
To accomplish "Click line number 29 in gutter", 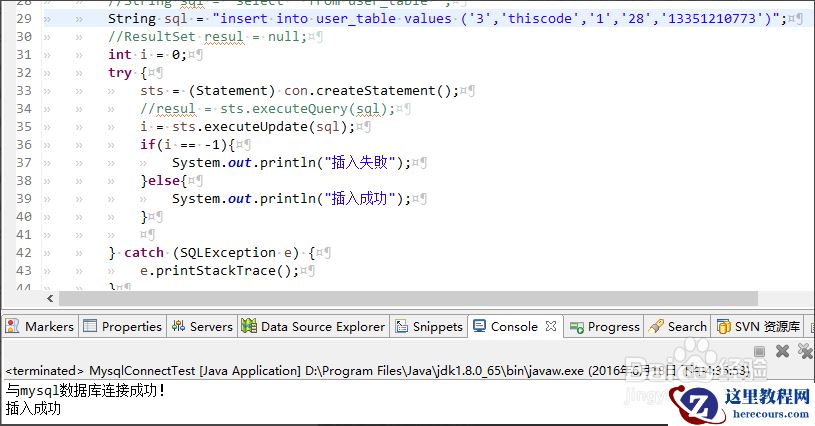I will [24, 19].
